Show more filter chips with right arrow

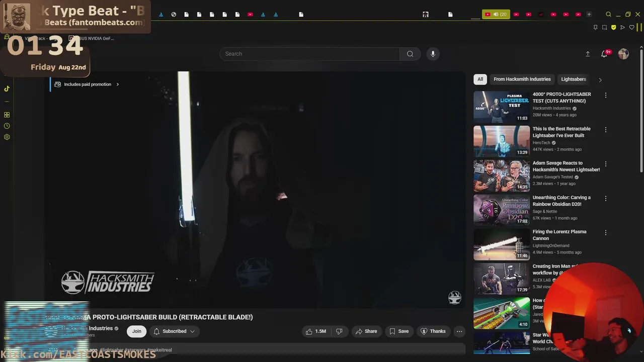[600, 79]
